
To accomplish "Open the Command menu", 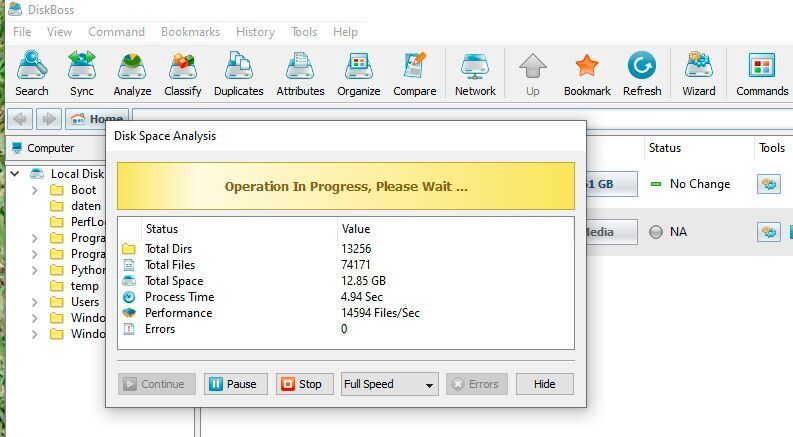I will (116, 32).
